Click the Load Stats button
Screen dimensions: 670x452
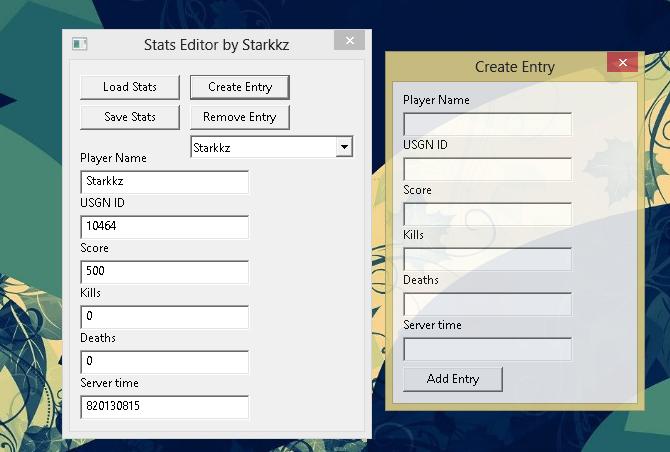(x=130, y=87)
